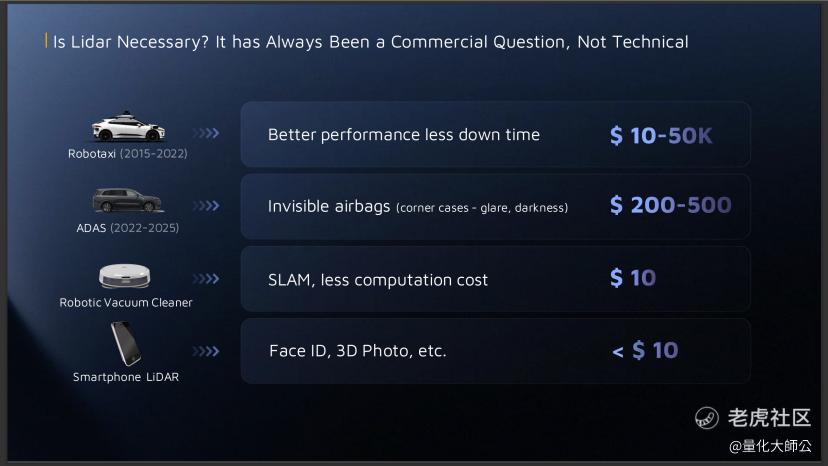Click the Tiger community logo icon

pos(707,417)
